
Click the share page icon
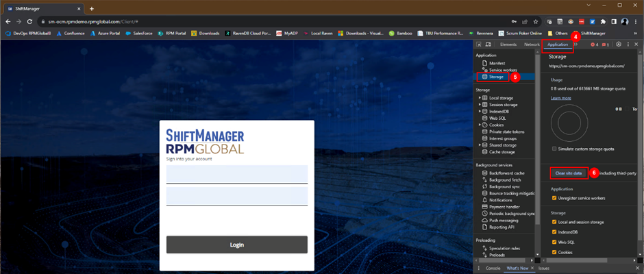[525, 21]
